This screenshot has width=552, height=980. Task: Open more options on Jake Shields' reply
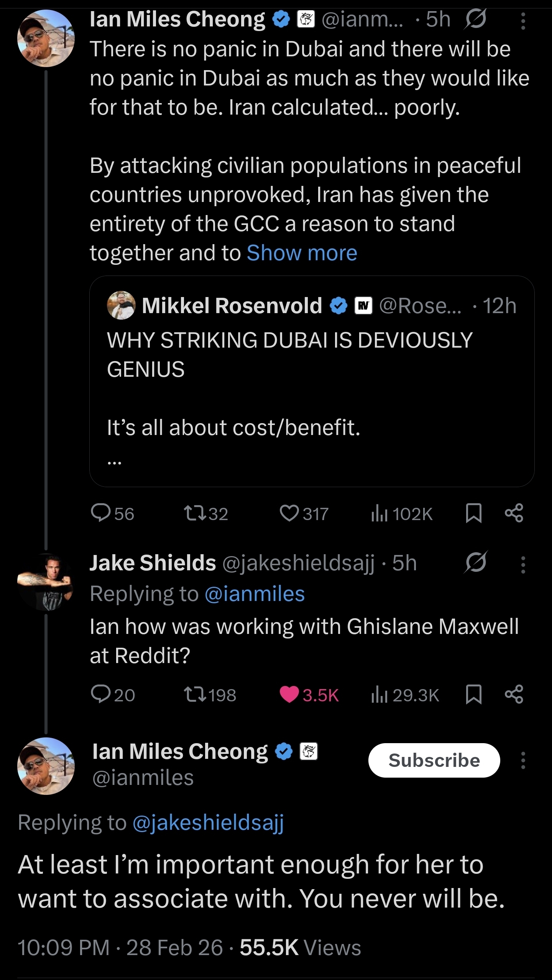[x=523, y=564]
